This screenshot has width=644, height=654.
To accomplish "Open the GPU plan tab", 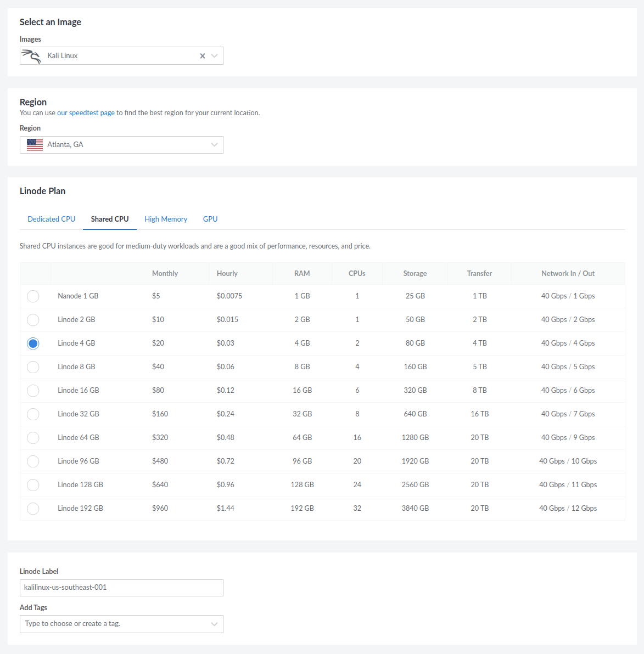I will point(210,219).
